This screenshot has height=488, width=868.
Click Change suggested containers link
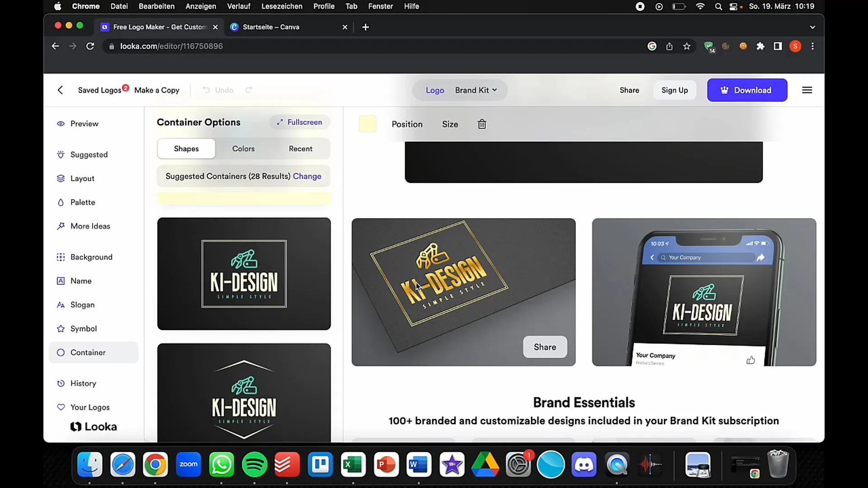[307, 176]
